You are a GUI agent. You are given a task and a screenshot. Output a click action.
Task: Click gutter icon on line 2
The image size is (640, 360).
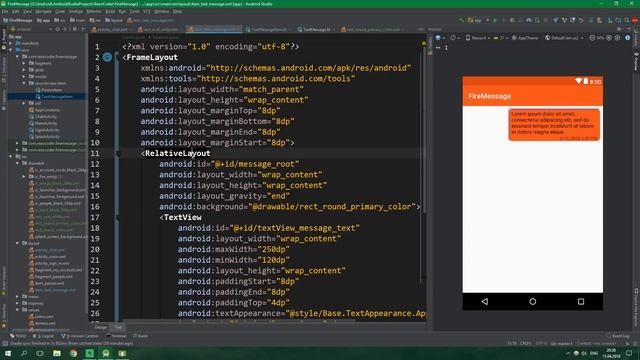click(x=107, y=57)
